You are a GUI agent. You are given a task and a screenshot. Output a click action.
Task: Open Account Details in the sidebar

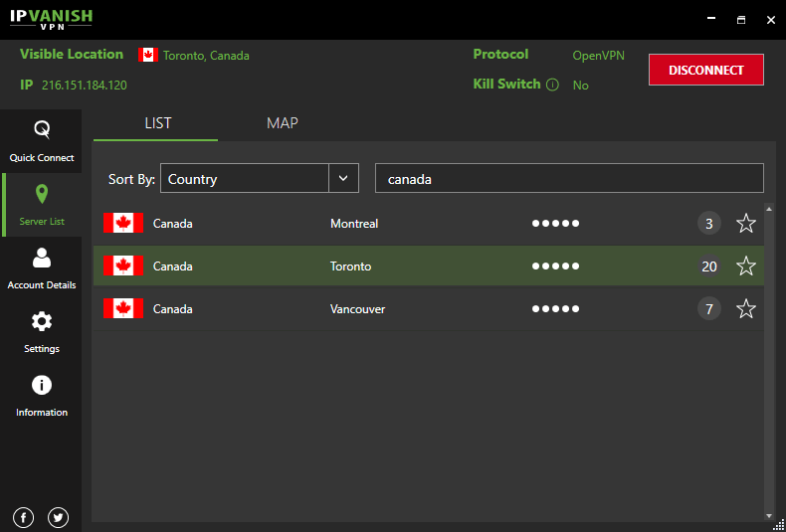pos(42,268)
